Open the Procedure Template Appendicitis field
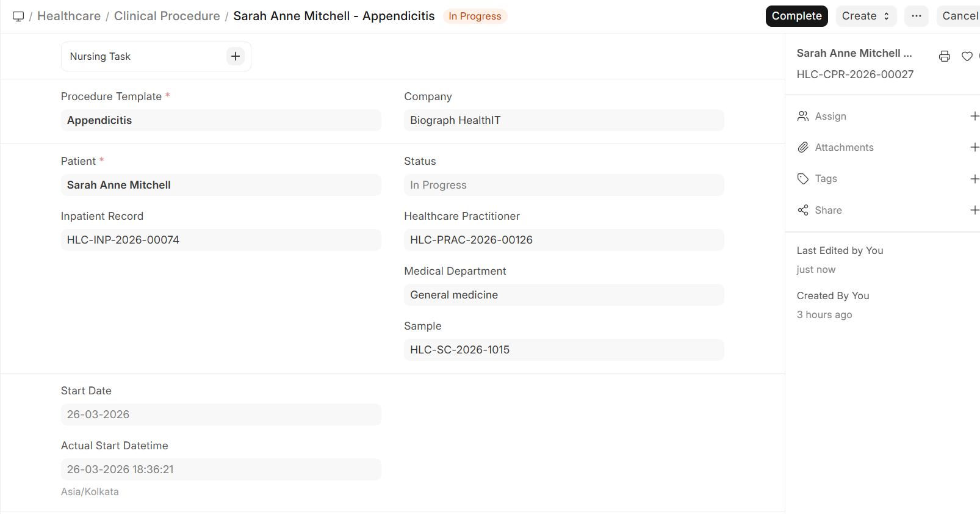Screen dimensions: 980x514 pos(221,120)
